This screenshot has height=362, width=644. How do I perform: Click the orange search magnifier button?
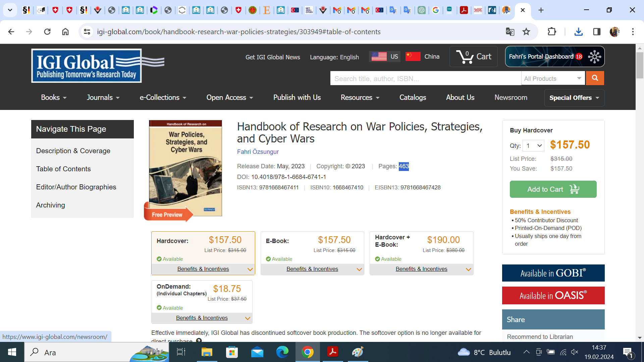595,78
